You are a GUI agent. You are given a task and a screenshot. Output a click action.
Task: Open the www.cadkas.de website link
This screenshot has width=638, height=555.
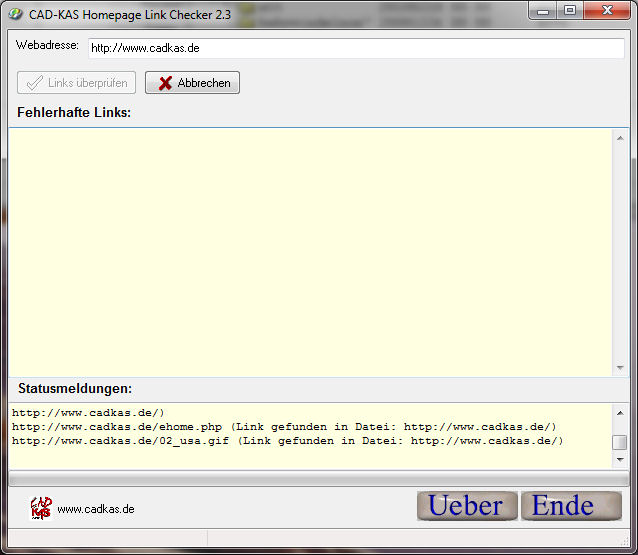click(x=96, y=509)
